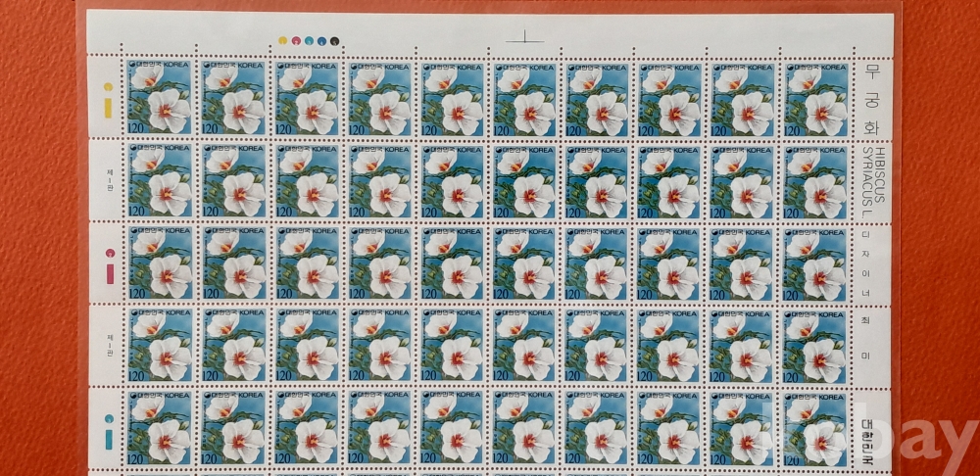The width and height of the screenshot is (980, 476).
Task: Select the black dot in the top color row
Action: (x=334, y=41)
